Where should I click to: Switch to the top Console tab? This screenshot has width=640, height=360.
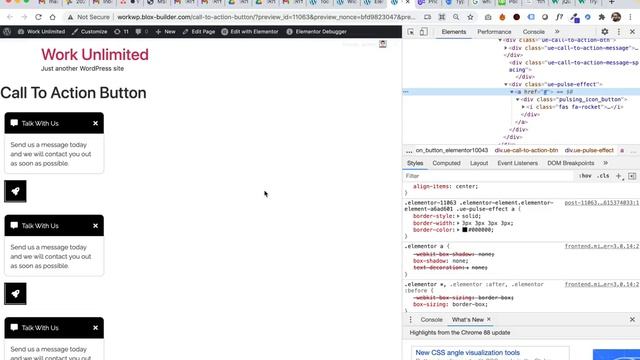click(x=533, y=32)
